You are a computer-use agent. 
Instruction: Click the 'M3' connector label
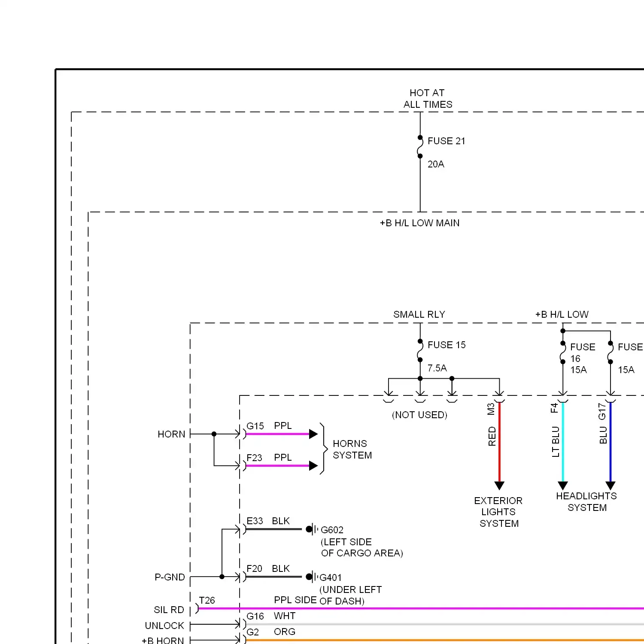pyautogui.click(x=491, y=409)
